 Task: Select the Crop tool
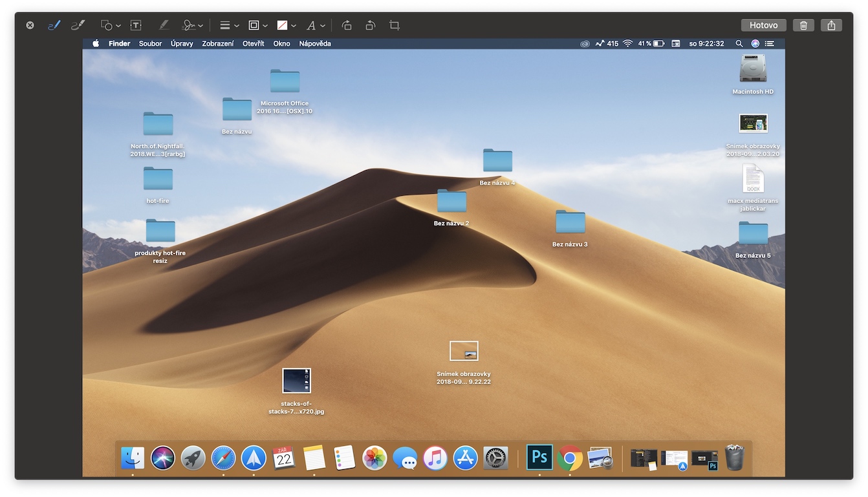[x=395, y=25]
